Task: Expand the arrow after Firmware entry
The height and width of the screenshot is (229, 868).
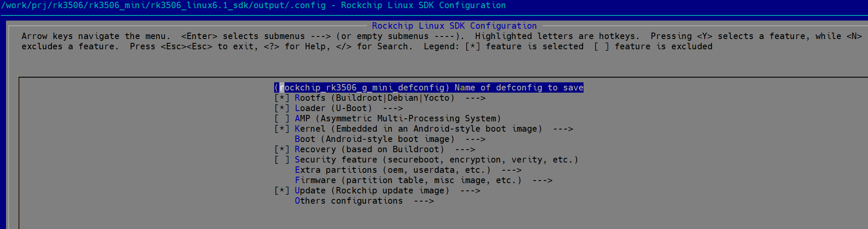Action: click(542, 180)
